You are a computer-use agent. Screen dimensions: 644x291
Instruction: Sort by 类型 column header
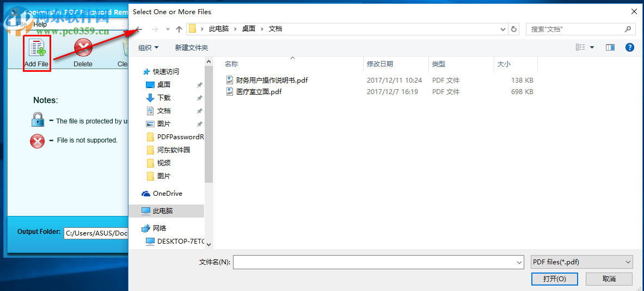point(439,64)
